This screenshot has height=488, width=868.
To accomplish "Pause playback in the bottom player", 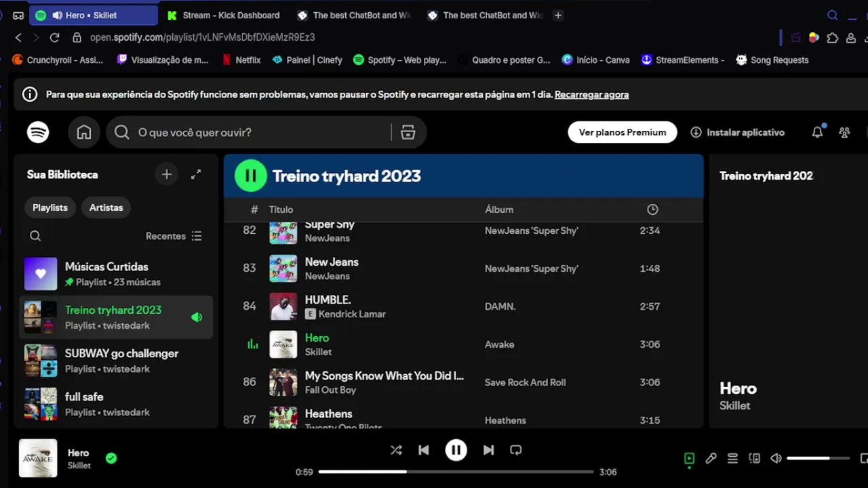I will pyautogui.click(x=456, y=450).
